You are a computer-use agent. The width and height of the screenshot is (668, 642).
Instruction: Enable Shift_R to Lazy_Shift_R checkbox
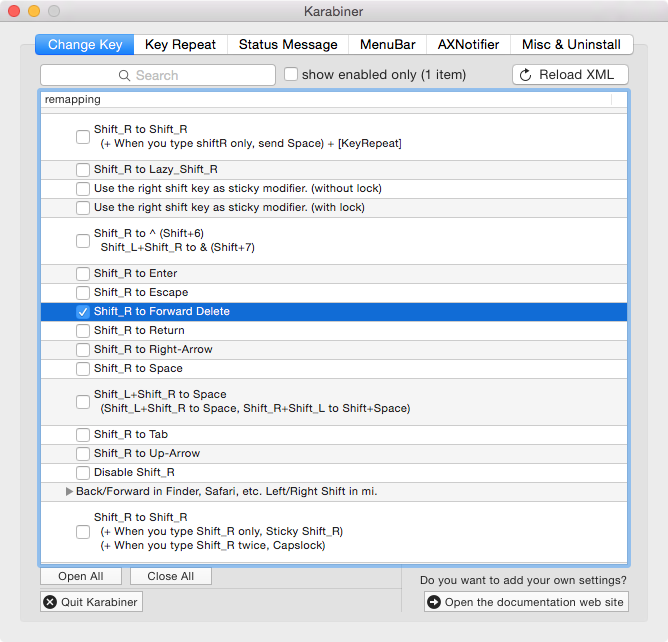coord(83,170)
